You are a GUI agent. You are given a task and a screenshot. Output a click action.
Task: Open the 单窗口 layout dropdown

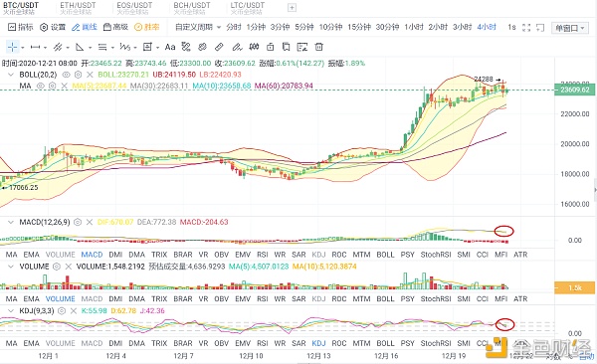tap(569, 28)
